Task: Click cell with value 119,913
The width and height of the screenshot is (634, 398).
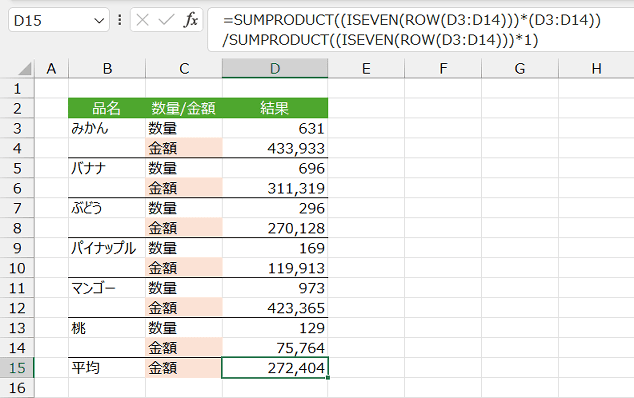Action: 275,268
